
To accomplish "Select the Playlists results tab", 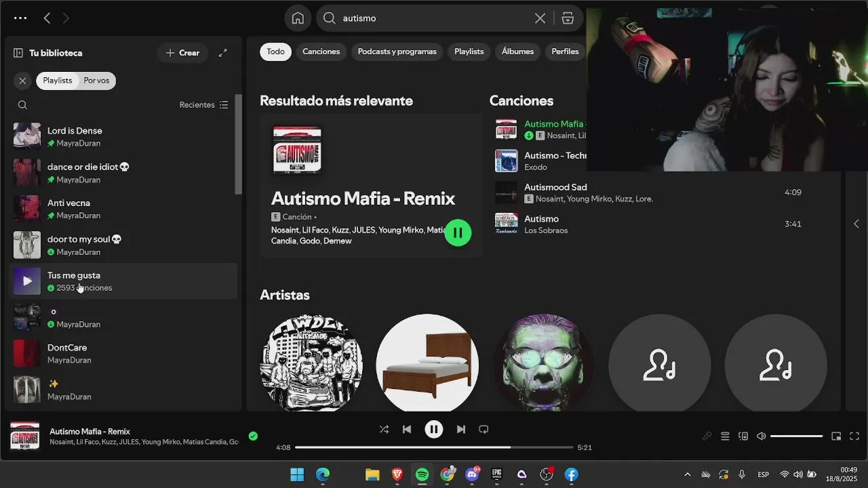I will pos(469,52).
